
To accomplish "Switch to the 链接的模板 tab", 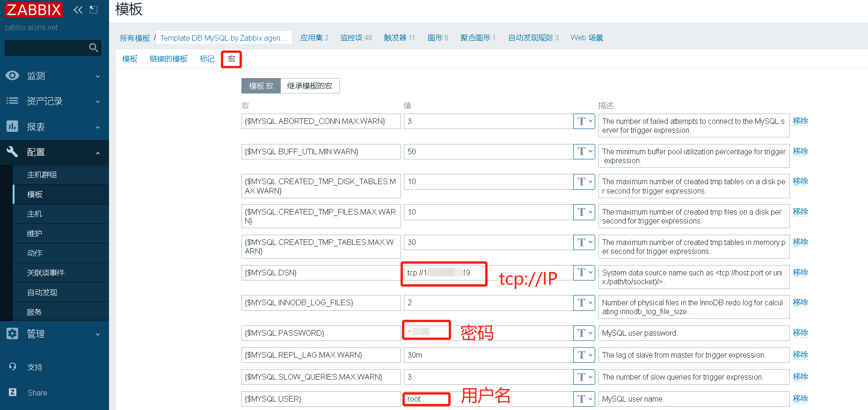I will (x=168, y=59).
